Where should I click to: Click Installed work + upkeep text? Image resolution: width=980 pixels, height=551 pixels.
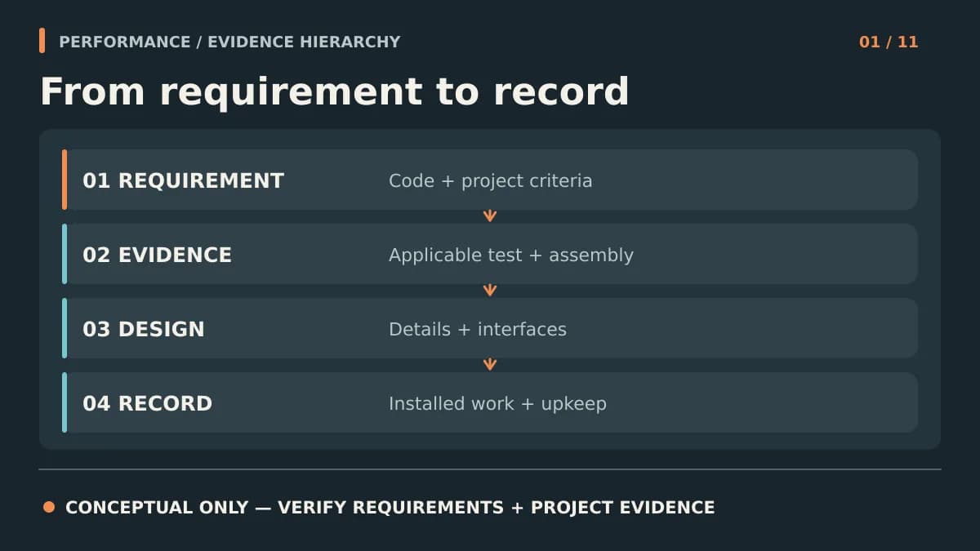(497, 403)
